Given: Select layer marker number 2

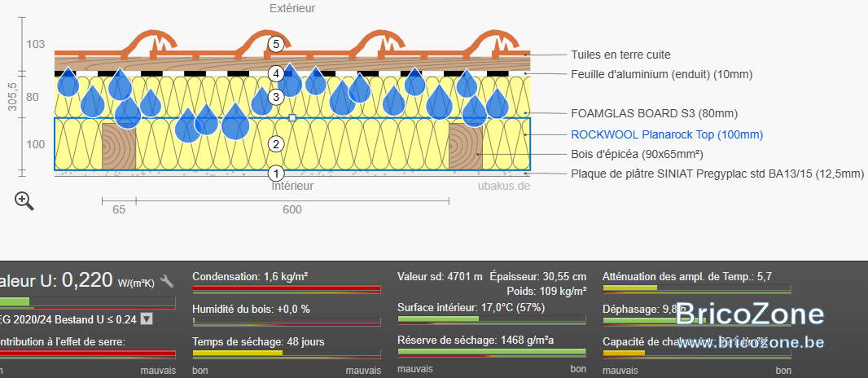Looking at the screenshot, I should [x=276, y=144].
